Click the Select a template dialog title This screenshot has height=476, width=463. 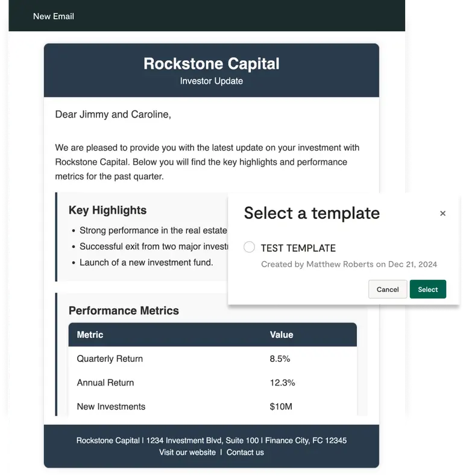[312, 213]
